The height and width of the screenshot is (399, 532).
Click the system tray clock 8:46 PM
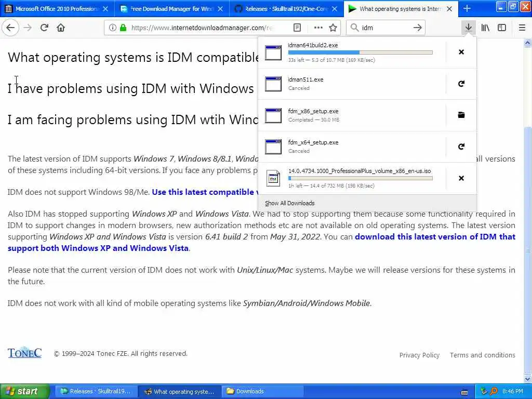tap(512, 392)
